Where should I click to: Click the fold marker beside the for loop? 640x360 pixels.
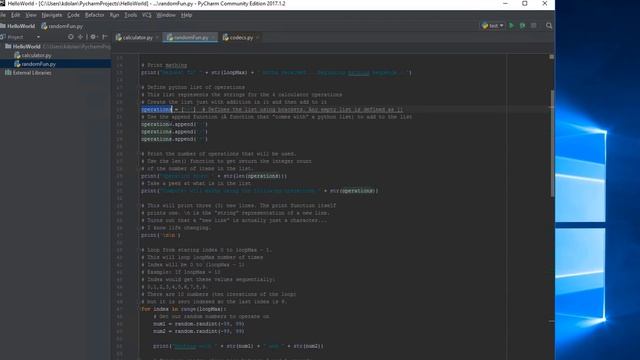click(x=139, y=309)
